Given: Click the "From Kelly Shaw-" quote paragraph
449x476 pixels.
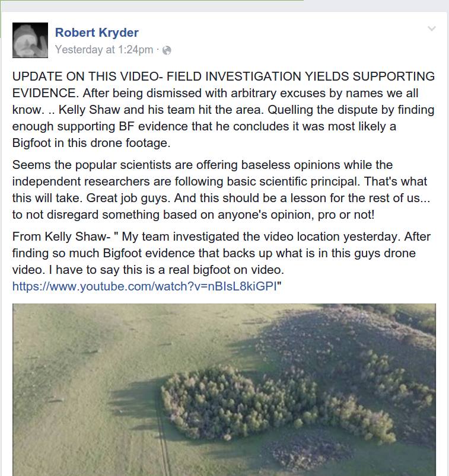Looking at the screenshot, I should click(x=221, y=261).
